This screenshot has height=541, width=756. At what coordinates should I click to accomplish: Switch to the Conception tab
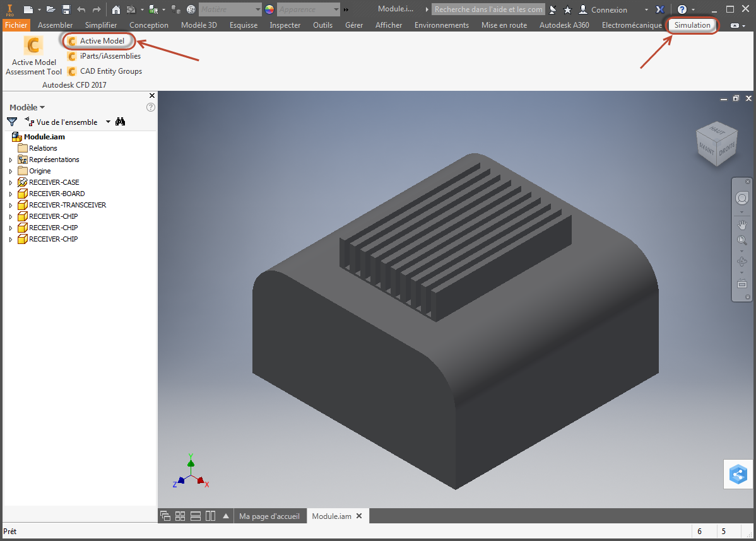[x=148, y=25]
